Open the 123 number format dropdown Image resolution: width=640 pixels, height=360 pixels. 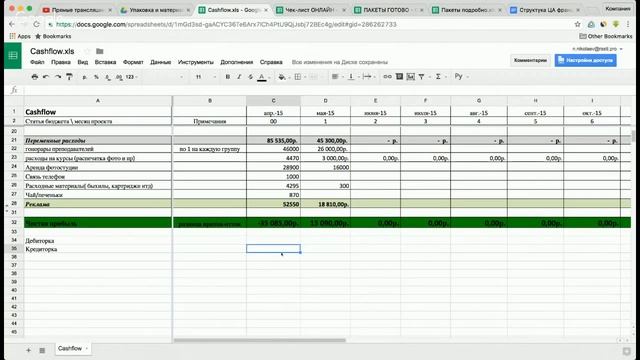pos(131,77)
